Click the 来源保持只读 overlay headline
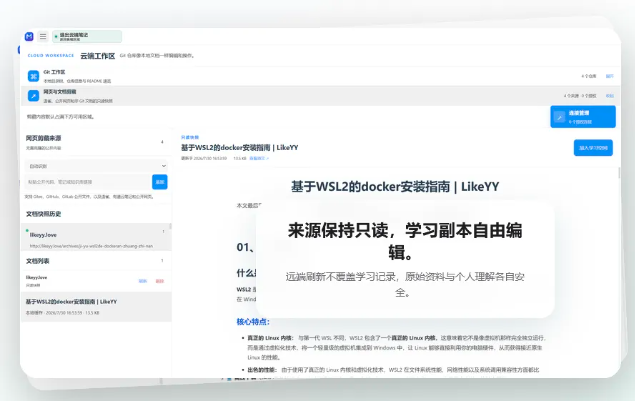The image size is (635, 401). tap(405, 241)
